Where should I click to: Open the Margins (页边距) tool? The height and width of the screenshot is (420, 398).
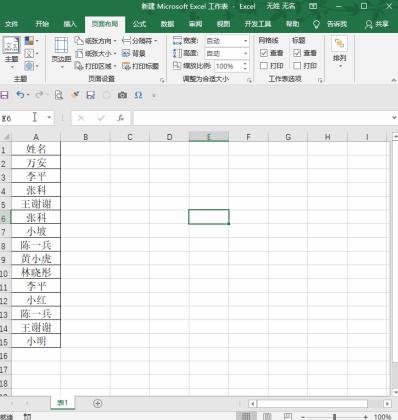[x=61, y=52]
